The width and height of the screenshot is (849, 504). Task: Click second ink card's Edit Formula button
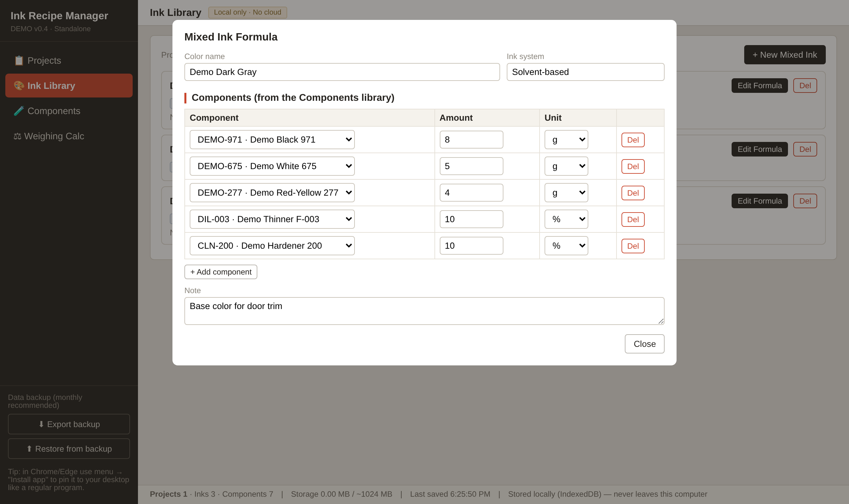coord(759,149)
